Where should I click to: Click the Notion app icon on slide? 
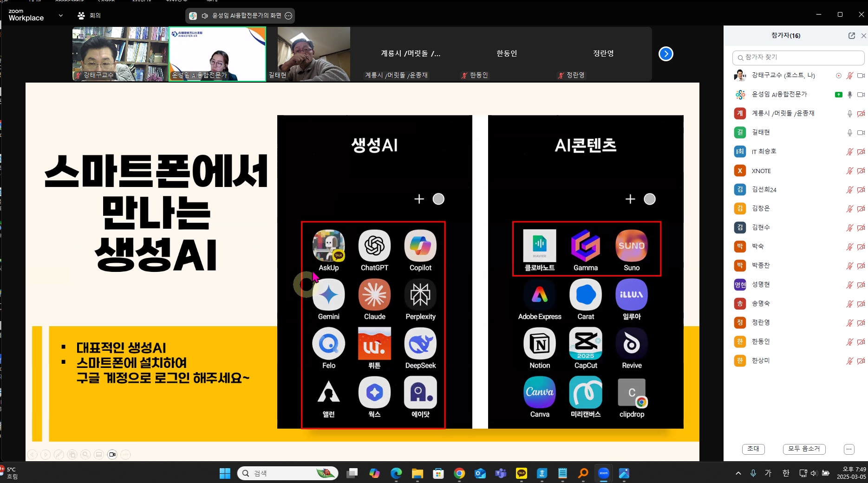click(x=540, y=344)
